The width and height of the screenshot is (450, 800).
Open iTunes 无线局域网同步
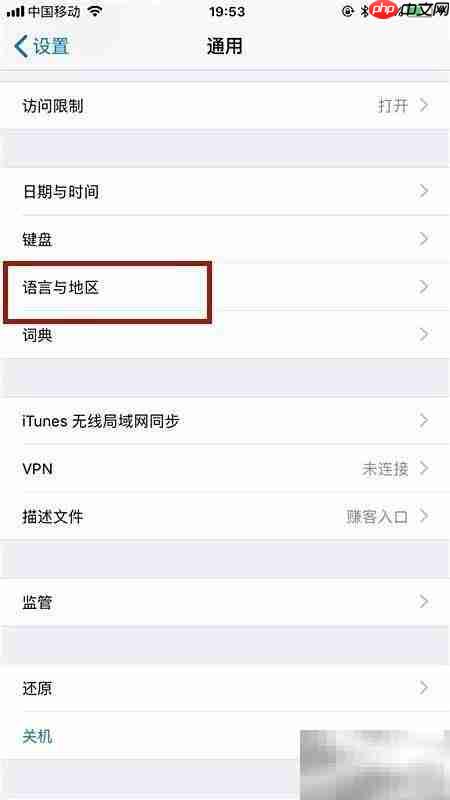[225, 421]
